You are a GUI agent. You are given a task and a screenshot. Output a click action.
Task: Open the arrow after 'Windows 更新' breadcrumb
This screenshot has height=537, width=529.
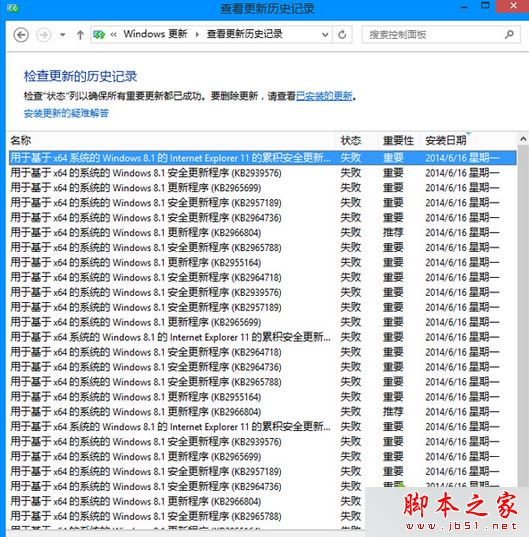197,35
